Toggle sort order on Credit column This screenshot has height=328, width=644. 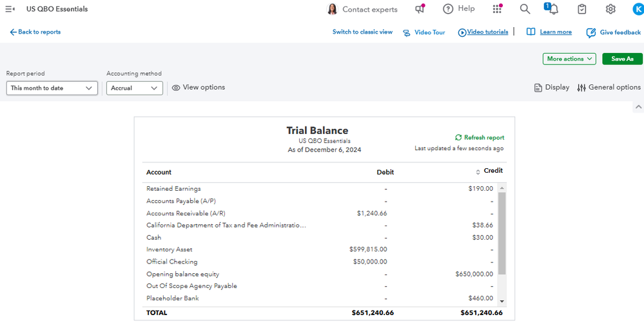click(x=478, y=172)
